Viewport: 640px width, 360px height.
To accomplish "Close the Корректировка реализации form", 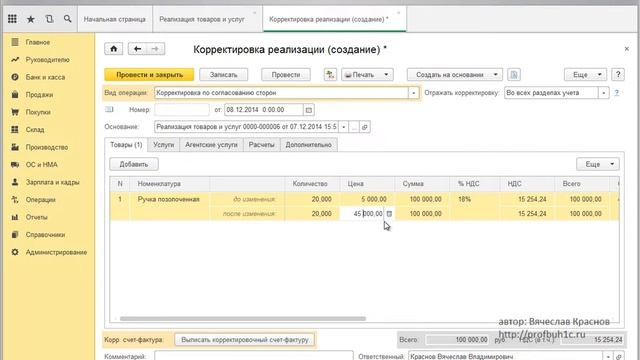I will (x=627, y=49).
